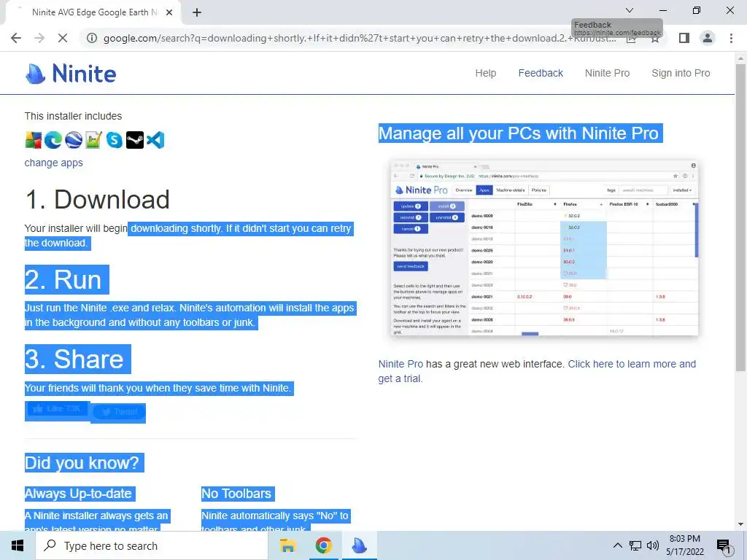Viewport: 747px width, 560px height.
Task: Switch to Chrome in the taskbar
Action: click(x=323, y=545)
